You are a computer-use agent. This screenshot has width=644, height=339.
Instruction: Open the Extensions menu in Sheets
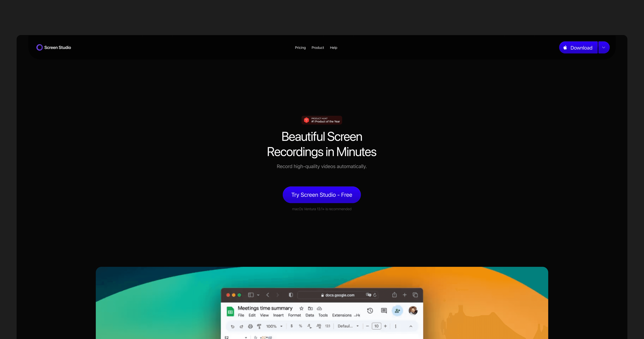(342, 315)
